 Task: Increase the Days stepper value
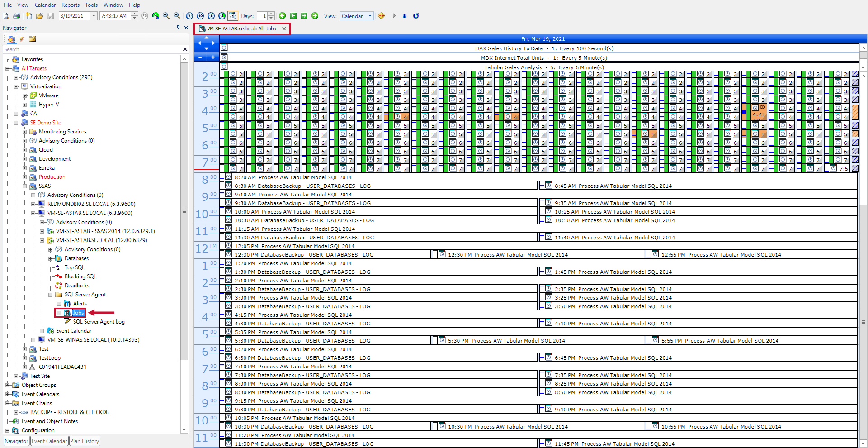[x=271, y=14]
